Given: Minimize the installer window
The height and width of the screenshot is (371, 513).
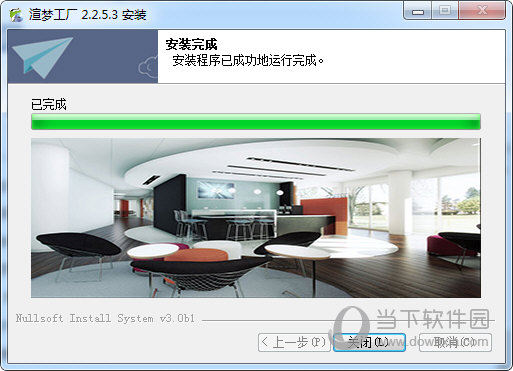Looking at the screenshot, I should [x=418, y=11].
